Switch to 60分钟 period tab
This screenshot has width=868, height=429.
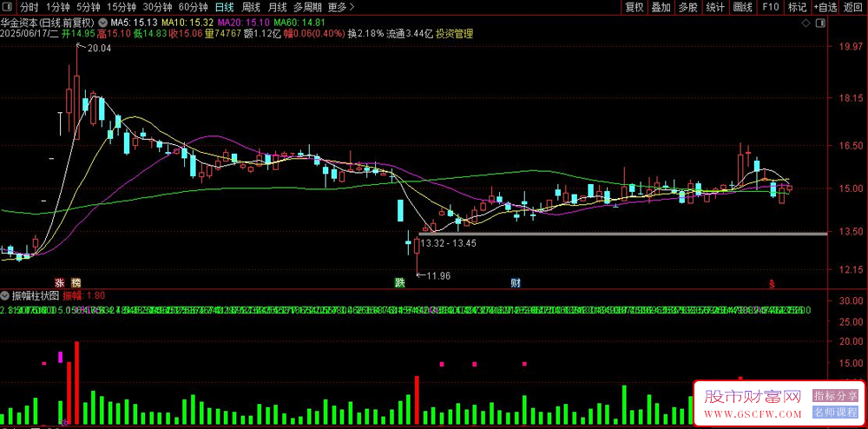pyautogui.click(x=194, y=7)
